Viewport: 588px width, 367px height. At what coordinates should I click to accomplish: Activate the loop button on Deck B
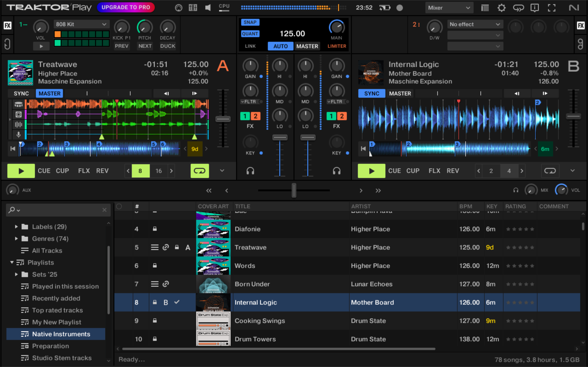tap(550, 171)
